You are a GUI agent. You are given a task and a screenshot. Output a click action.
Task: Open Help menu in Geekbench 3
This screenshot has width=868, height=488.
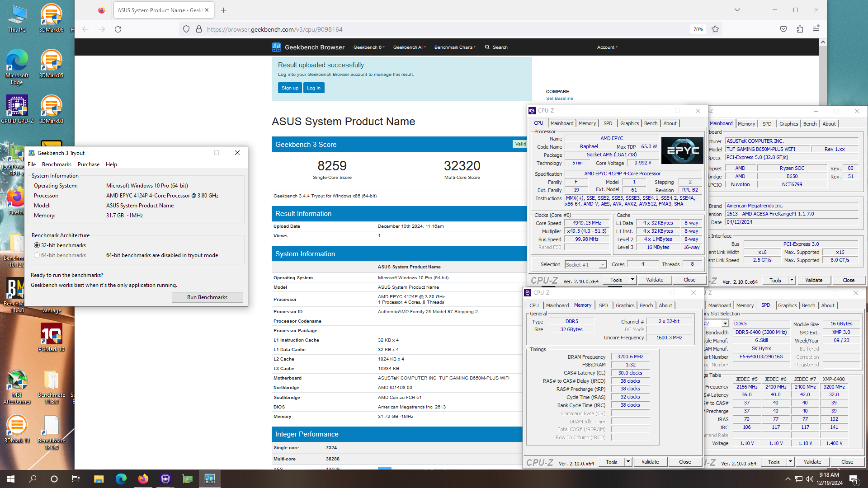tap(111, 164)
